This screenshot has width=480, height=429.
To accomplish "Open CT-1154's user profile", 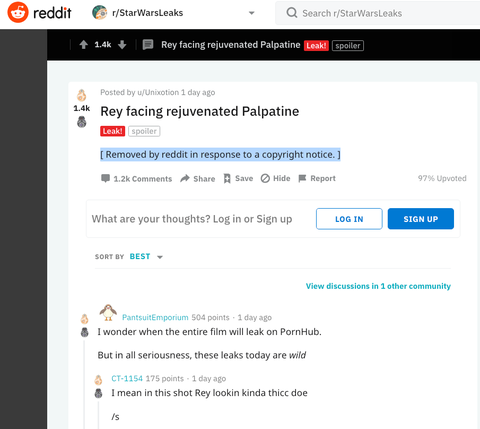I will click(x=127, y=378).
